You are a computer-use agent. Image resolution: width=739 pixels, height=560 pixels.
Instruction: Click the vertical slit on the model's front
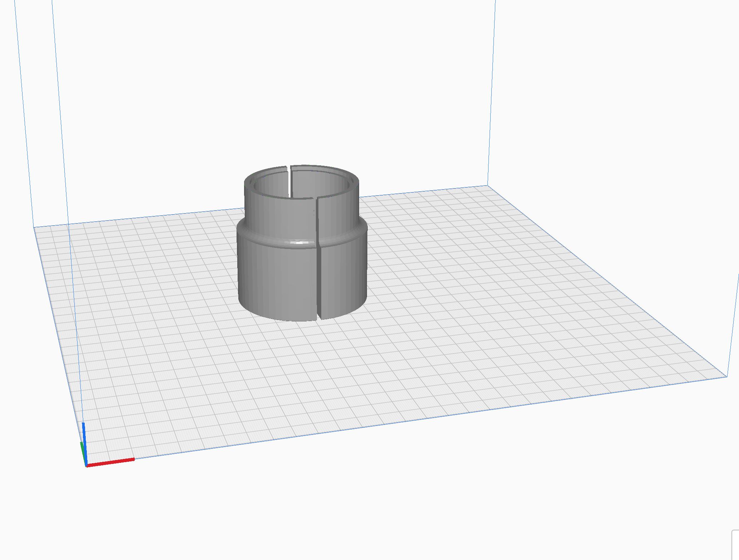coord(318,279)
